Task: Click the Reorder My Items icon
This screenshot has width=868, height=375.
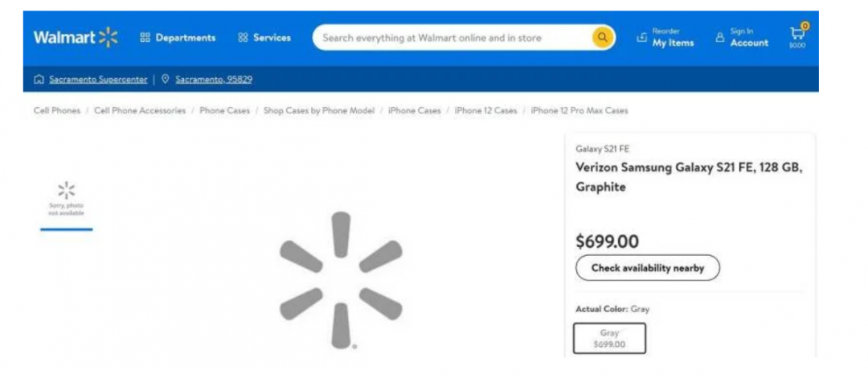Action: tap(641, 38)
